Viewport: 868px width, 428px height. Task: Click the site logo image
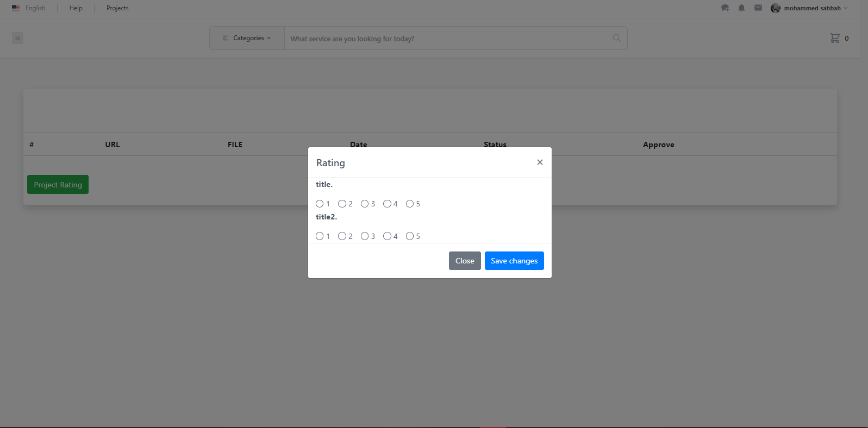click(x=18, y=38)
